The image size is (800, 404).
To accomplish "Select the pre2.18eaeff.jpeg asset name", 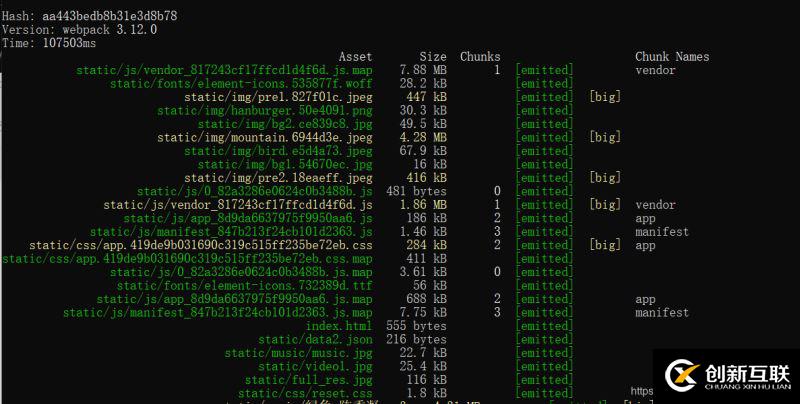I will point(278,178).
